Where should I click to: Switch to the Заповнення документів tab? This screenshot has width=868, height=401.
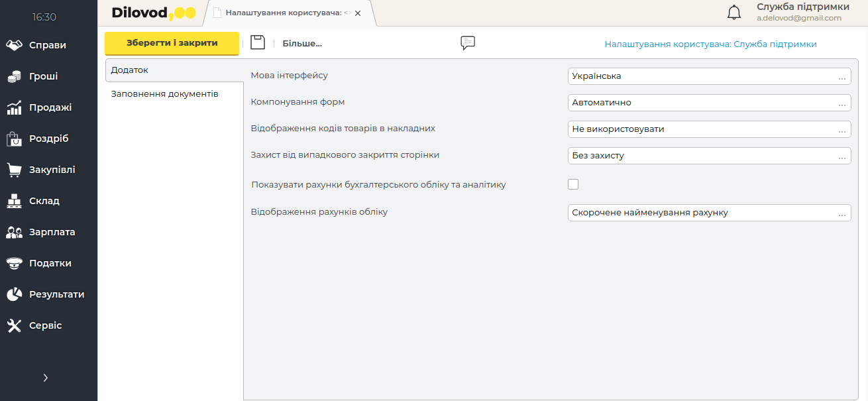coord(164,93)
